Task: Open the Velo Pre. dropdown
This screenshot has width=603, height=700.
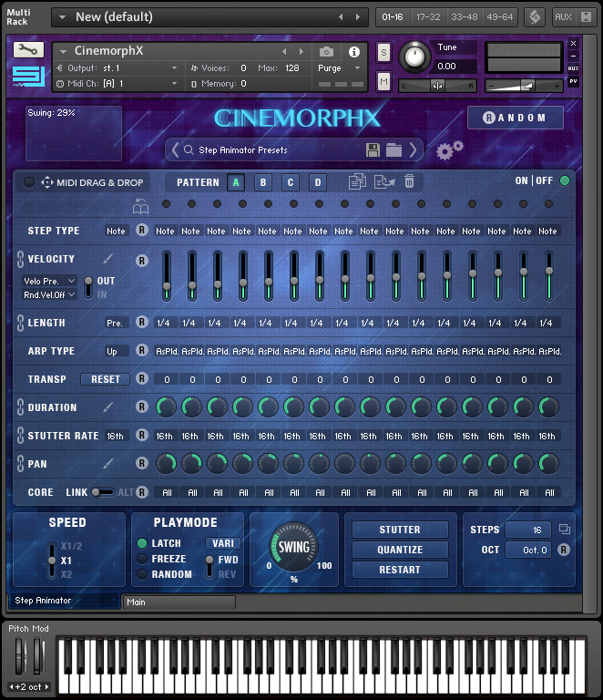Action: [48, 281]
